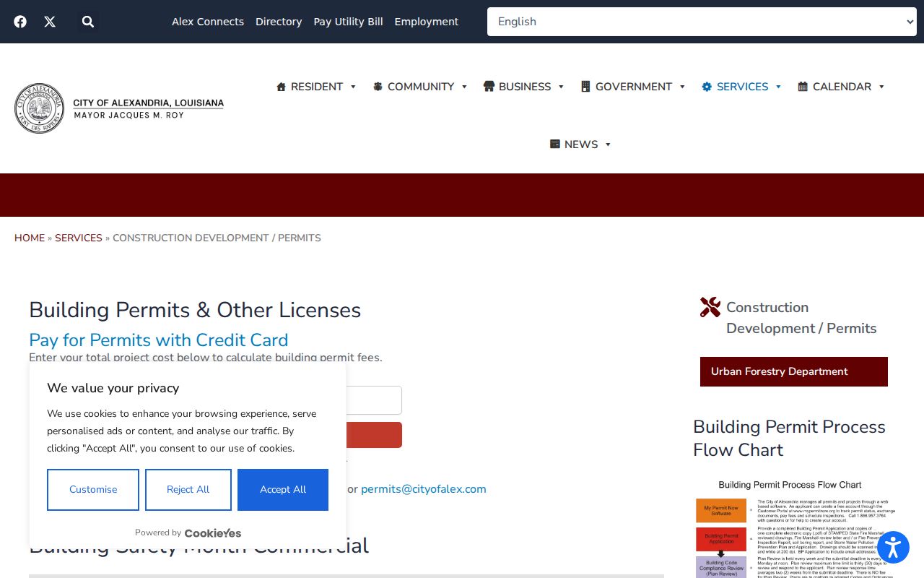Click the Building Permit Process Flow Chart heading
Viewport: 924px width, 578px height.
(x=789, y=438)
